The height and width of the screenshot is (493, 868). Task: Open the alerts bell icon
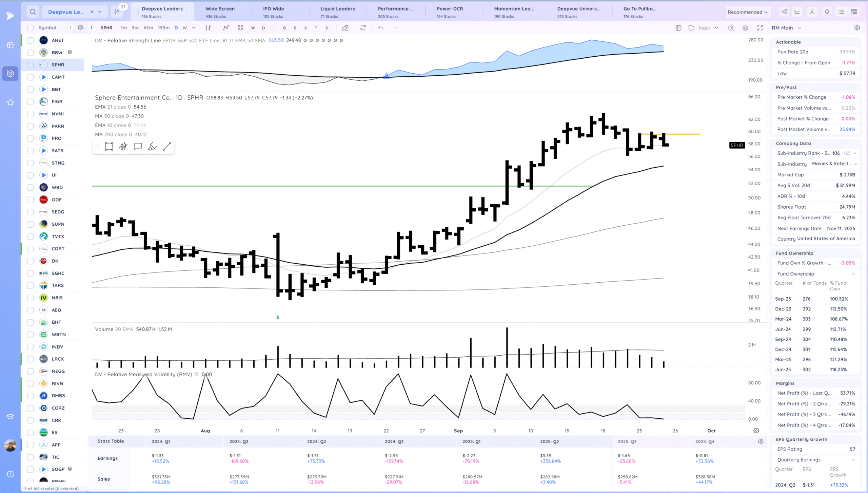coord(827,12)
